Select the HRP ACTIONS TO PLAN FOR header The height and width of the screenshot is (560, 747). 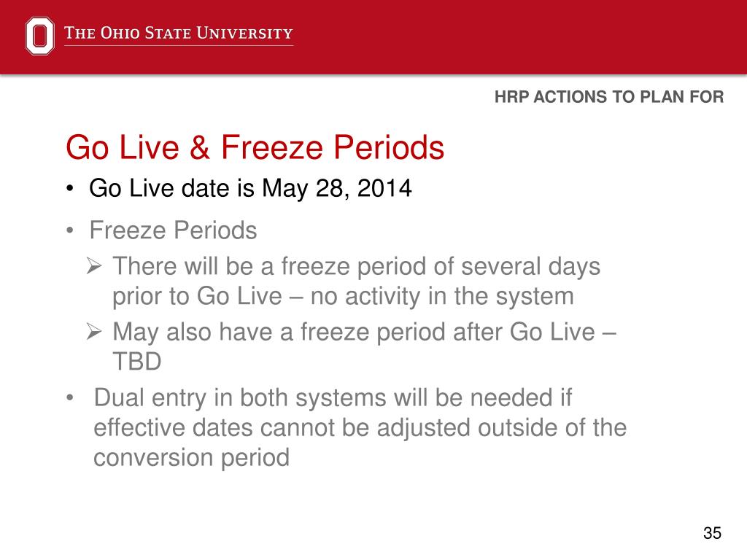point(609,97)
